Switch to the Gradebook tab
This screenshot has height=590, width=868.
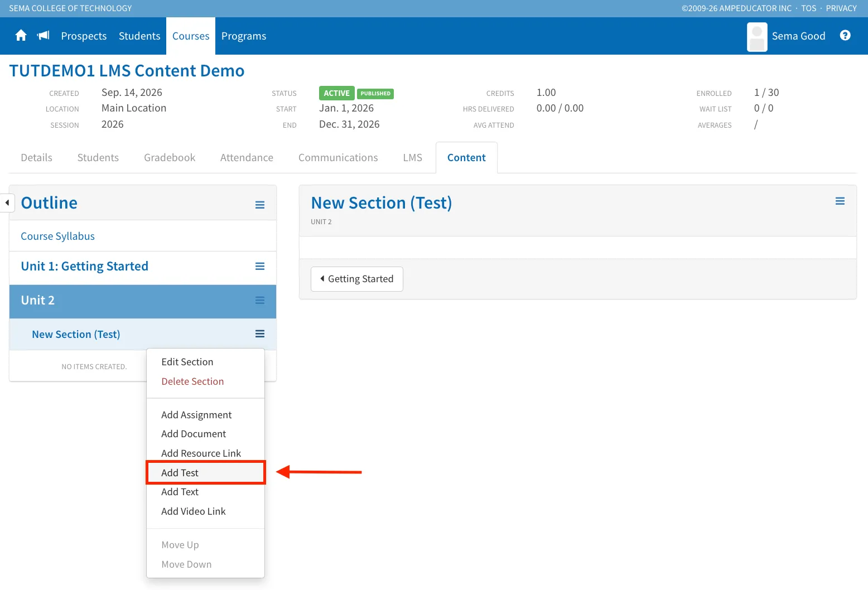(170, 158)
